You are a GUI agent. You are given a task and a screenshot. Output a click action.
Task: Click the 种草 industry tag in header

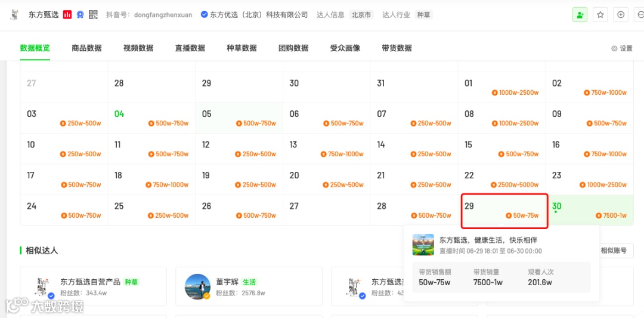point(423,15)
